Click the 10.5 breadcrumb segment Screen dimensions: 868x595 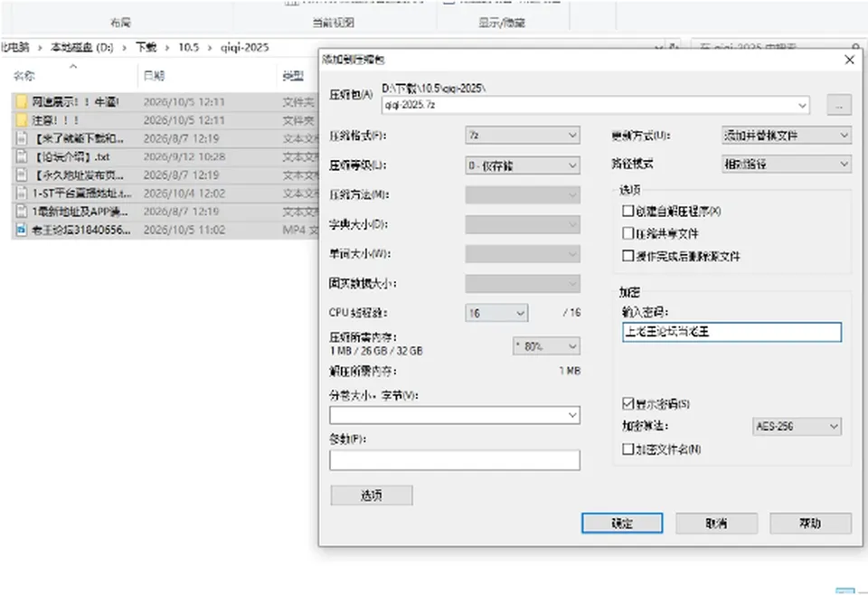(x=188, y=48)
